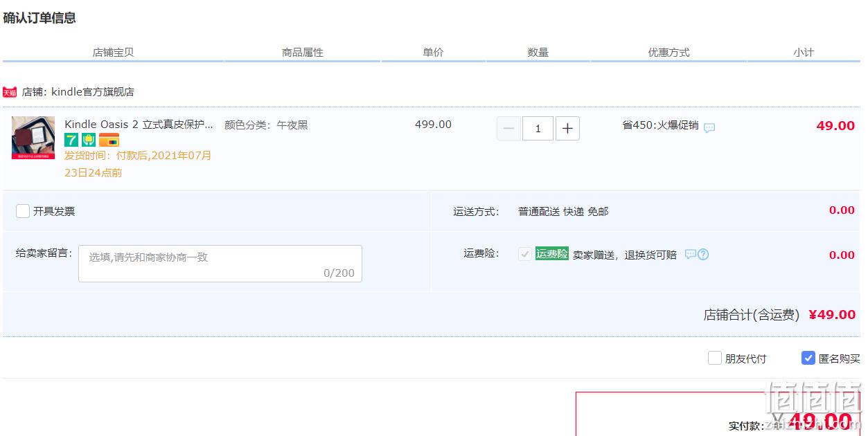Click the ¥49.00 shop total amount
The width and height of the screenshot is (868, 436).
(x=831, y=315)
